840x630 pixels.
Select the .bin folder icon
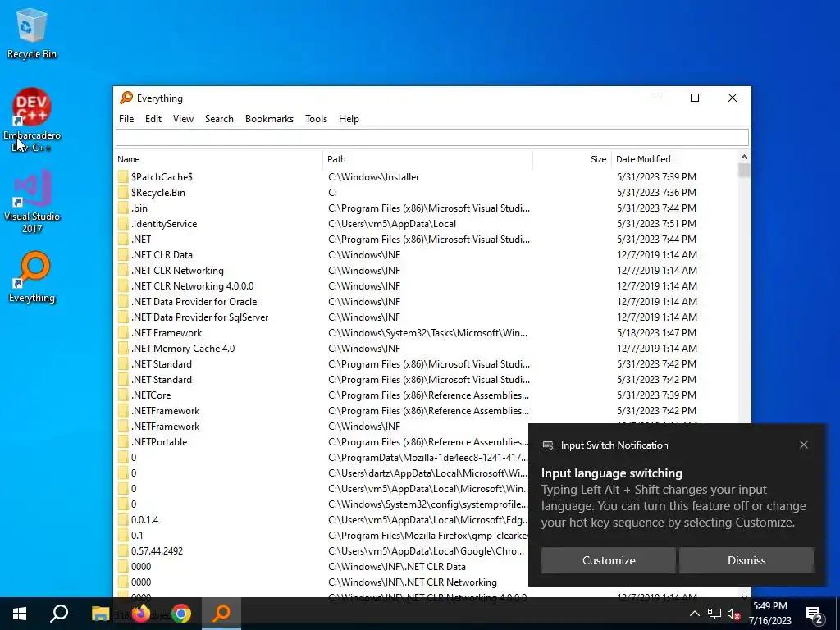tap(123, 208)
